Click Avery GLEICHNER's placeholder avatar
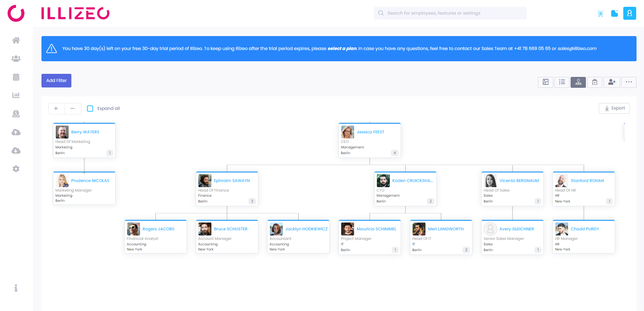Image resolution: width=644 pixels, height=311 pixels. 490,229
